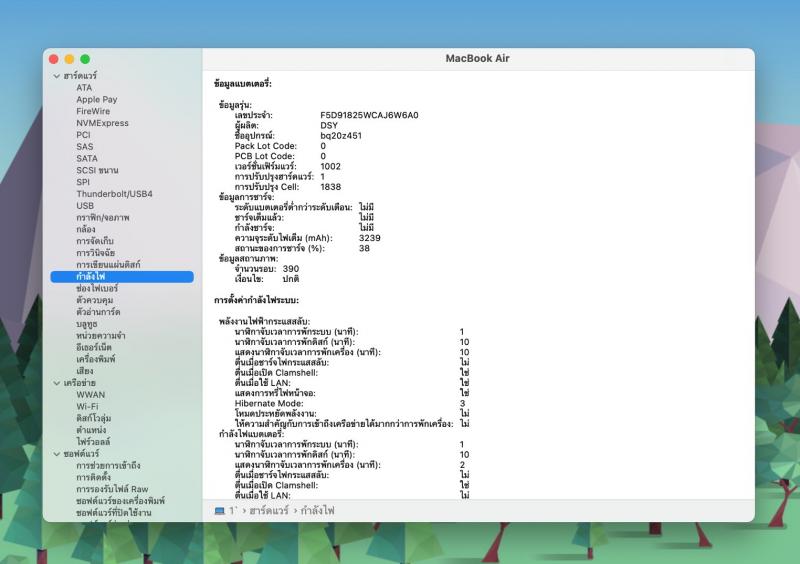The image size is (800, 564).
Task: Click the green fullscreen window button
Action: (85, 59)
